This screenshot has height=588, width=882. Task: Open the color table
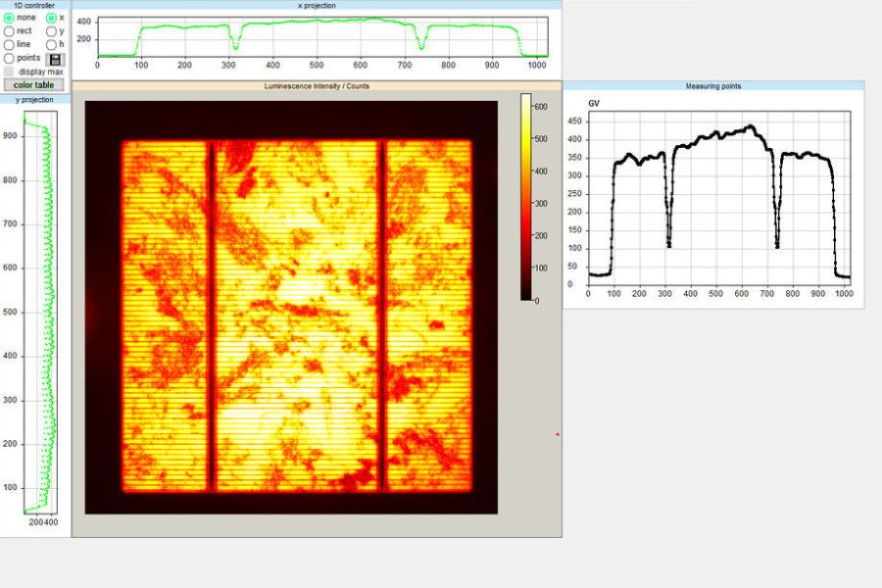34,85
